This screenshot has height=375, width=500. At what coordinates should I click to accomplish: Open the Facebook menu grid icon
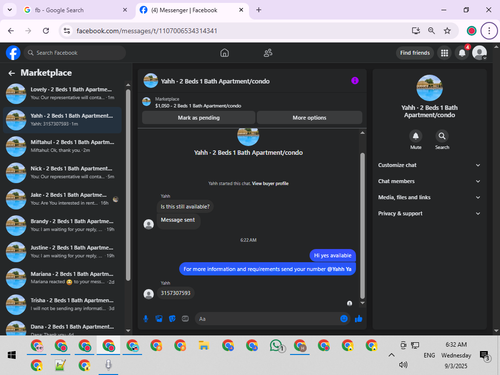coord(444,53)
